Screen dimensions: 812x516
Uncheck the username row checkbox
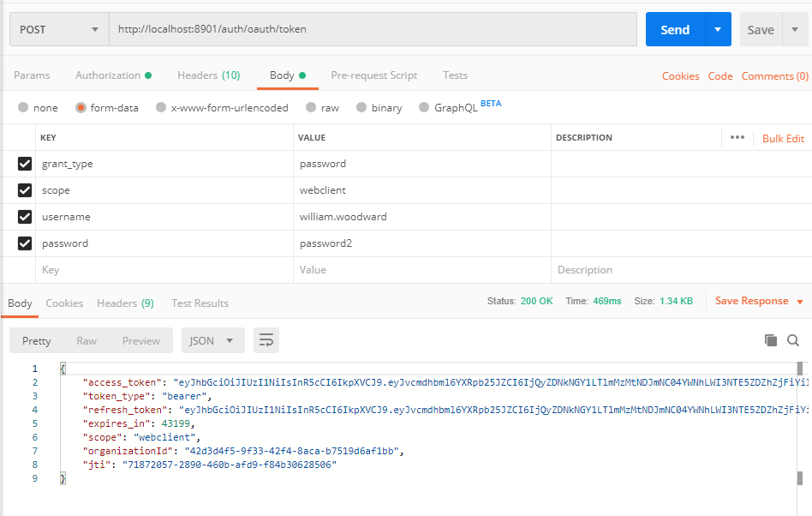click(25, 217)
